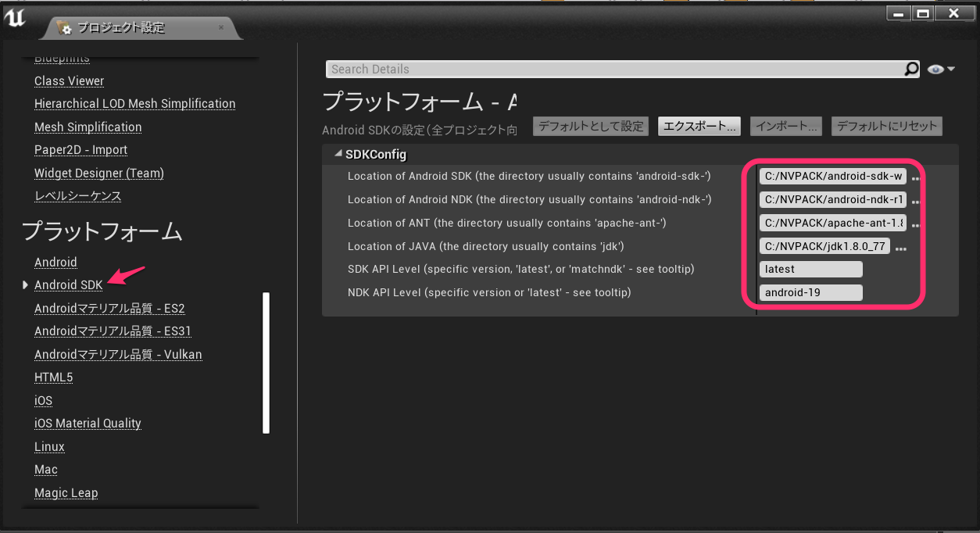Click the sidebar scrollbar thumb
The width and height of the screenshot is (980, 533).
[x=266, y=360]
